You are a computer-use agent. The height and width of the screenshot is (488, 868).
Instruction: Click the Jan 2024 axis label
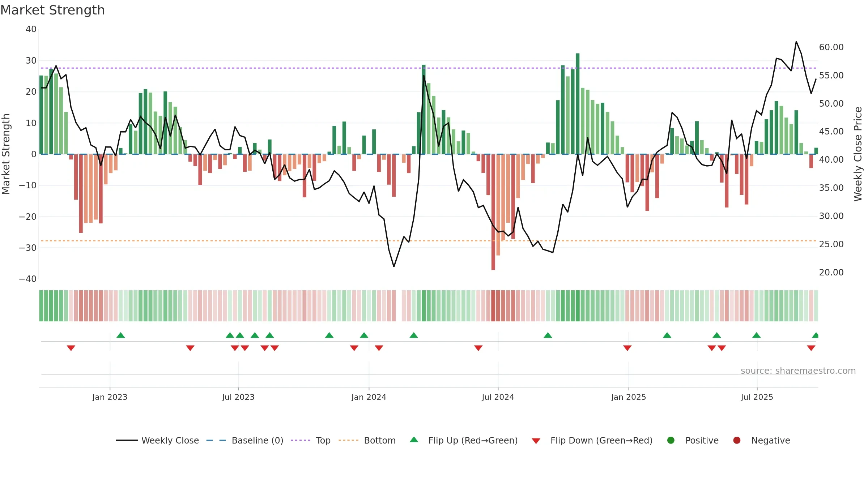pyautogui.click(x=369, y=397)
